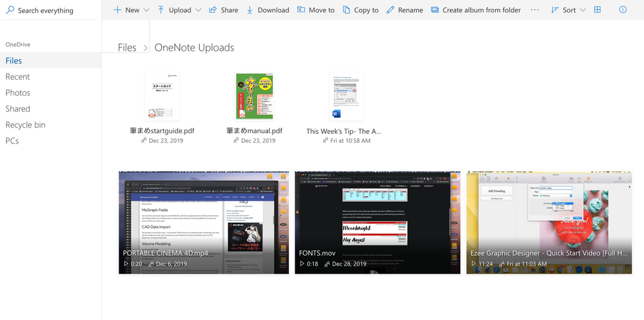644x320 pixels.
Task: Click the New plus icon
Action: point(117,10)
